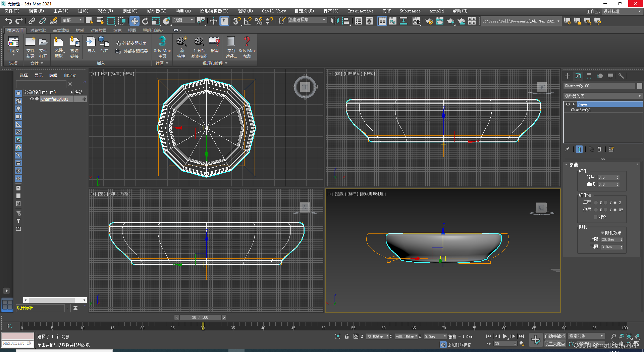Hide ChamferCyl001 using its eye icon
The width and height of the screenshot is (644, 352).
pos(32,99)
